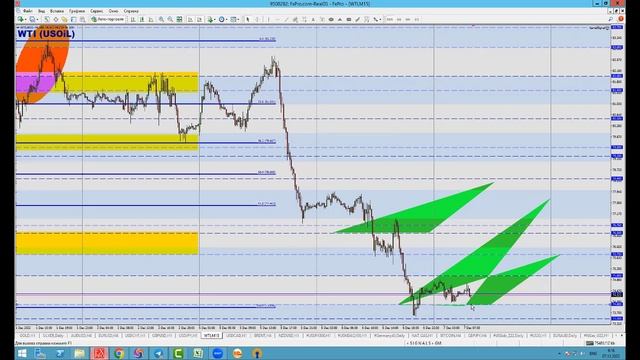Image resolution: width=640 pixels, height=360 pixels.
Task: Open the Сервис menu
Action: click(x=97, y=11)
